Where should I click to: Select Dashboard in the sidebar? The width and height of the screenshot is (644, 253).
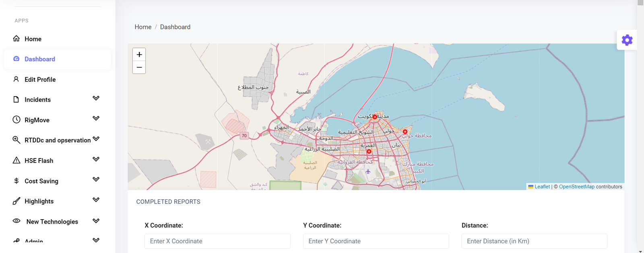pos(58,59)
